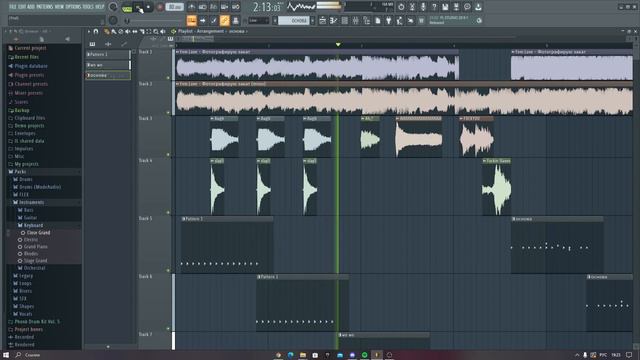This screenshot has height=360, width=640.
Task: Open the TOOLS menu
Action: coord(88,7)
